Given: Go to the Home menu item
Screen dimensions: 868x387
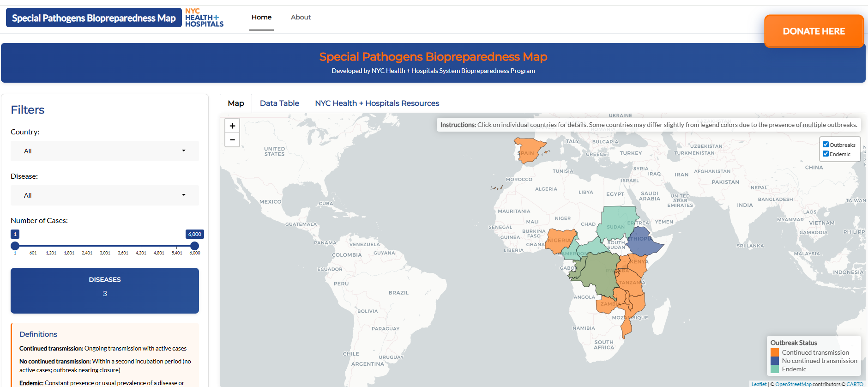Looking at the screenshot, I should 261,17.
